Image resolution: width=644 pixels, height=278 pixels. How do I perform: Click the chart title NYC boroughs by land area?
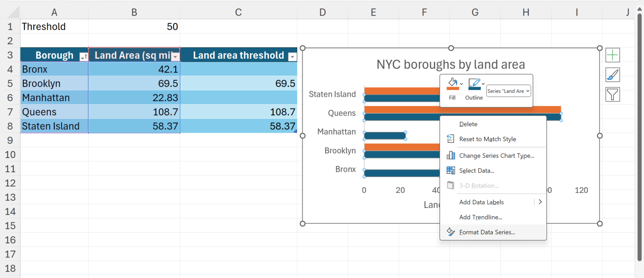(x=450, y=64)
